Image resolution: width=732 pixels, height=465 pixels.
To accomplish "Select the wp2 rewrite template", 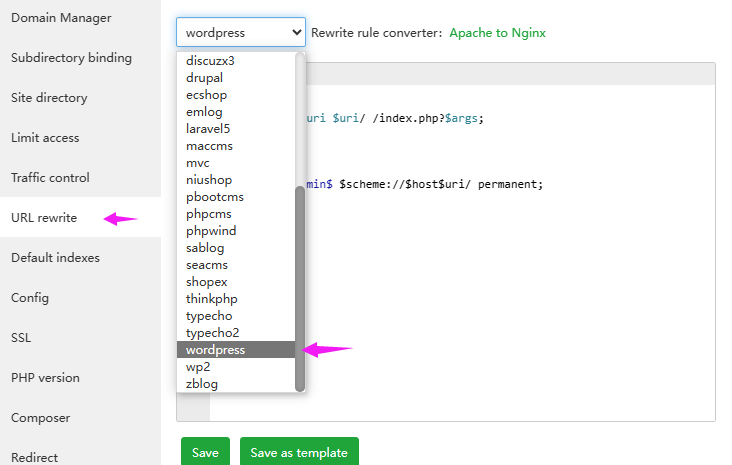I will (200, 366).
